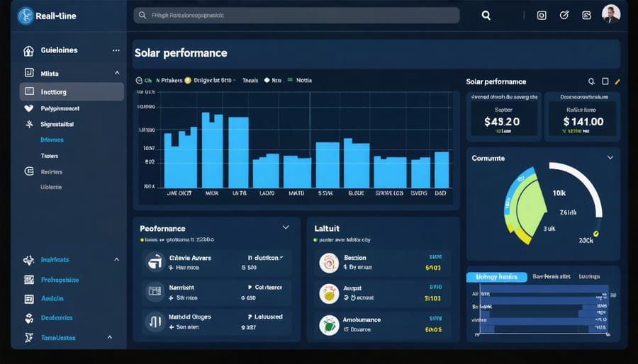This screenshot has width=638, height=364.
Task: Toggle the yellow Dnilgive chart legend marker
Action: coord(188,81)
